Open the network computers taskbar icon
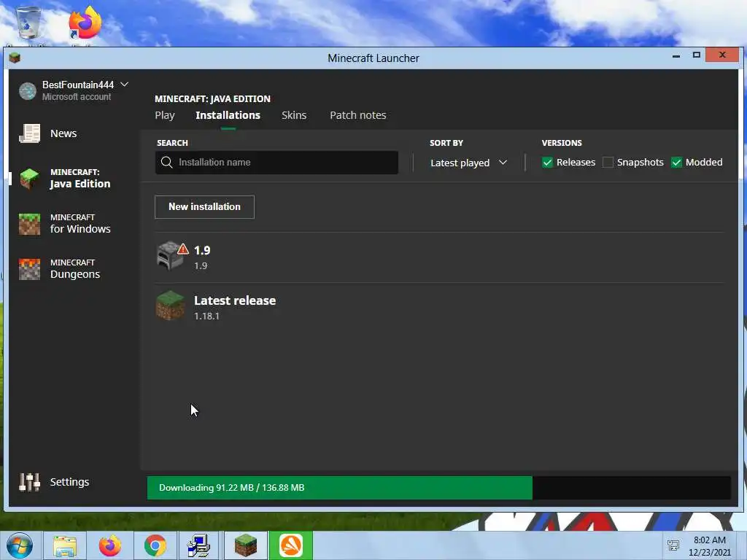This screenshot has height=560, width=747. [198, 545]
